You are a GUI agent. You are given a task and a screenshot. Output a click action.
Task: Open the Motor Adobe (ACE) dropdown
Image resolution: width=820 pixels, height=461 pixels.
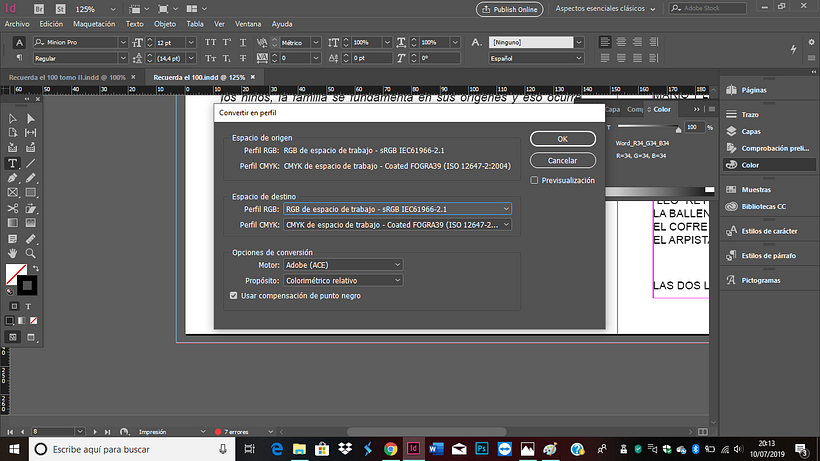pos(343,265)
